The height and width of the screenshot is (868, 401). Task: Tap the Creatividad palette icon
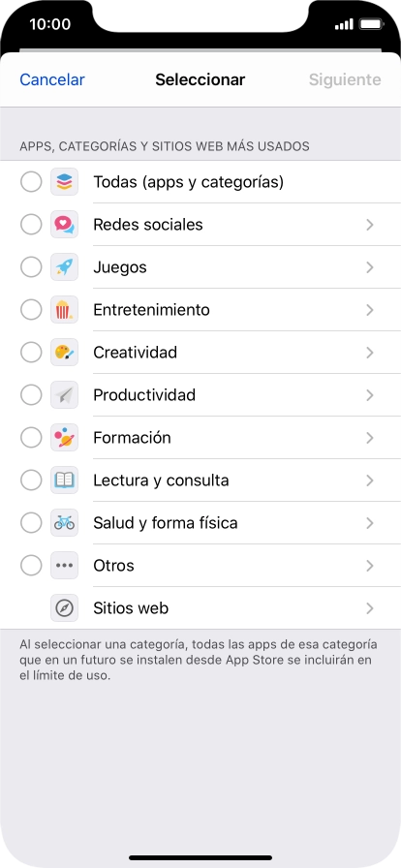(64, 353)
